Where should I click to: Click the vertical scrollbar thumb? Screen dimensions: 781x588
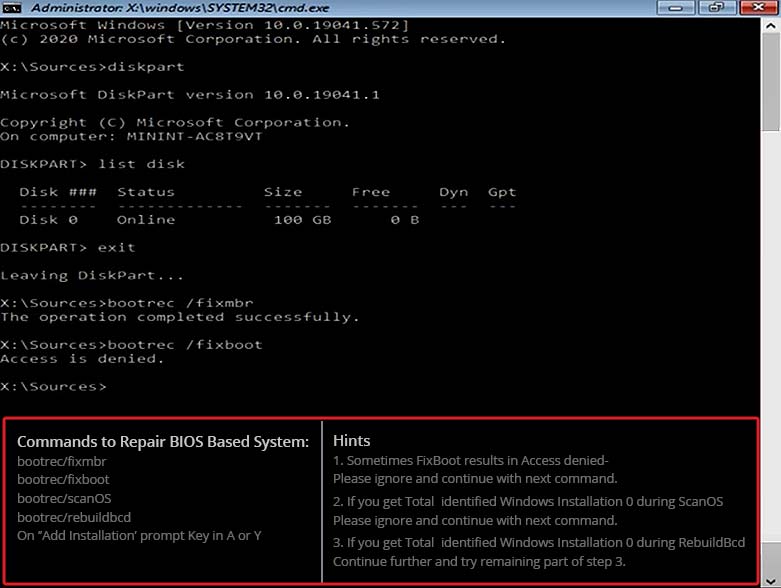(x=771, y=82)
